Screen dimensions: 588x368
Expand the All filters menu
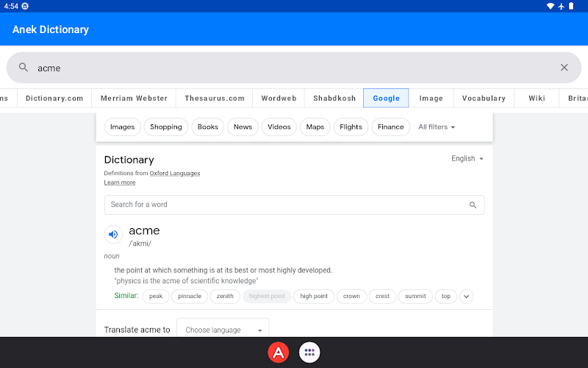[437, 127]
